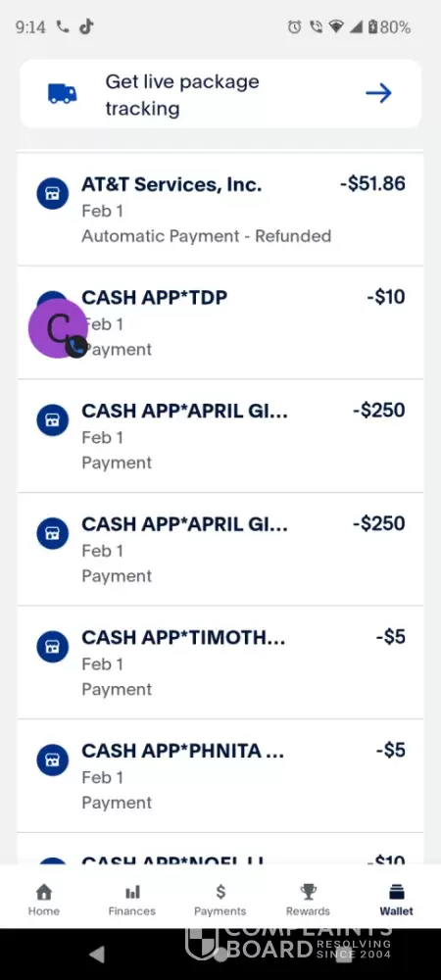Tap store icon beside CASH APP*PHNITA
441x980 pixels.
53,760
